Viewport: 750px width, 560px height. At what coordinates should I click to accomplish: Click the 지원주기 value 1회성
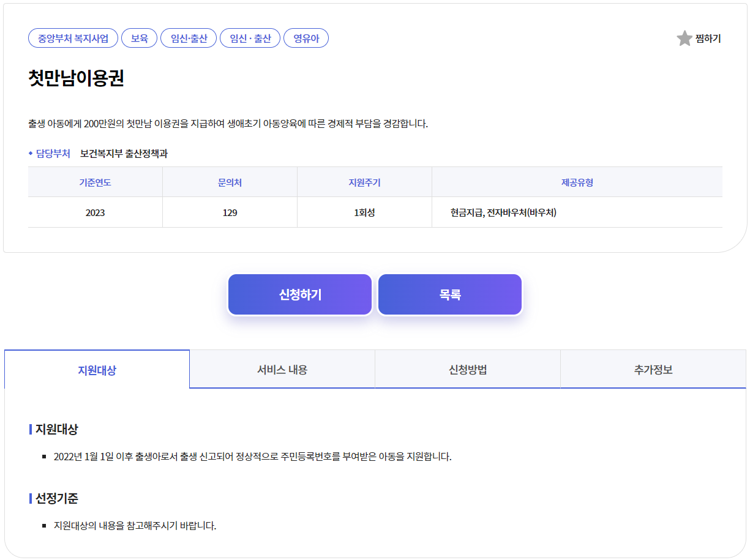[x=364, y=212]
